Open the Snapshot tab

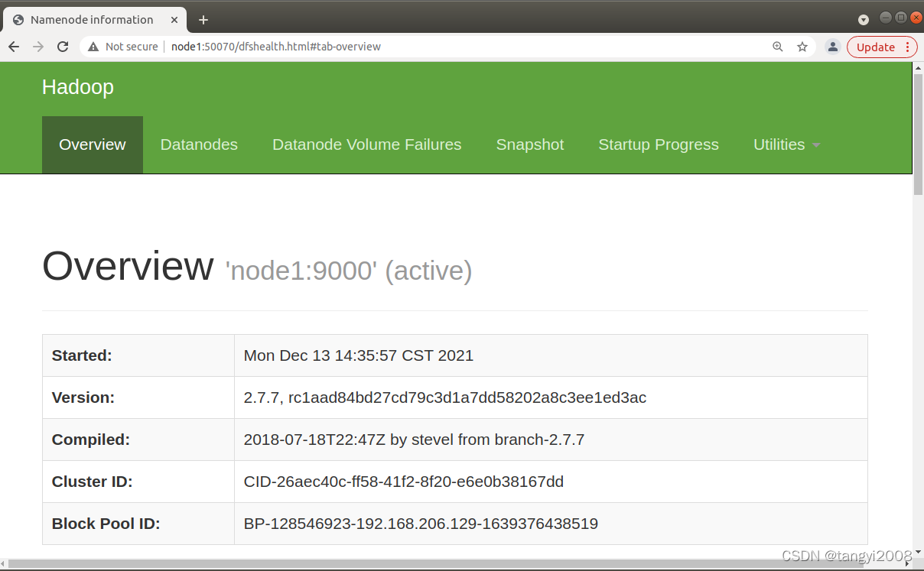[530, 144]
